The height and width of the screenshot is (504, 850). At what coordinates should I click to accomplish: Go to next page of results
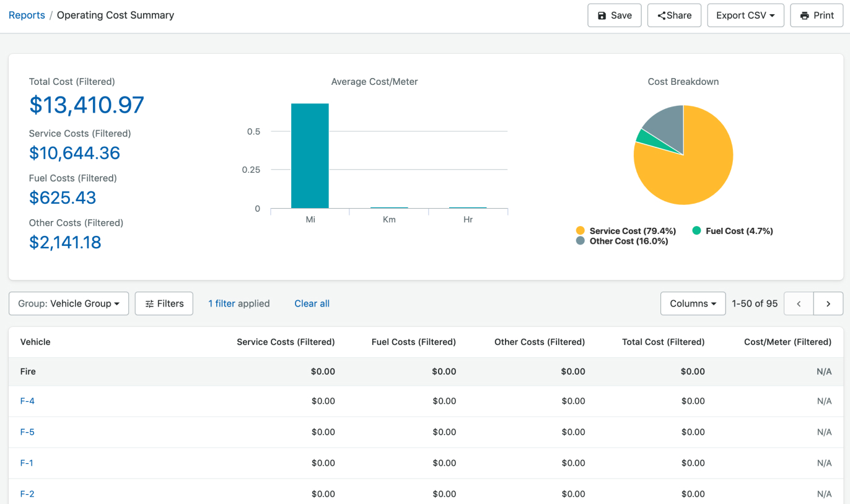click(828, 304)
